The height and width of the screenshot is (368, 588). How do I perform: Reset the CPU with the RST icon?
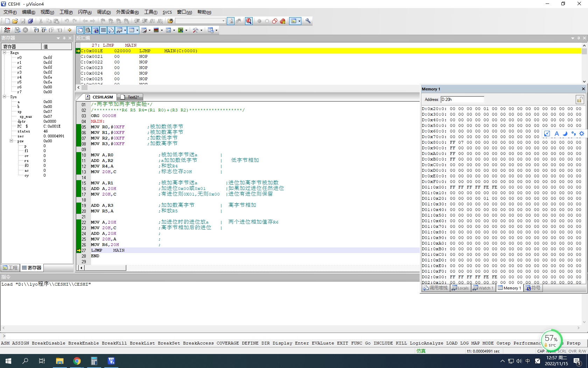[7, 30]
